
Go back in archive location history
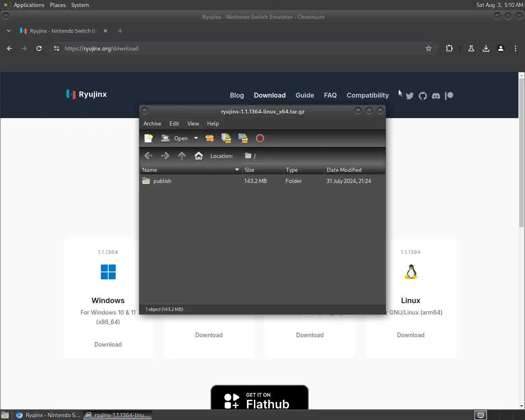click(x=148, y=156)
